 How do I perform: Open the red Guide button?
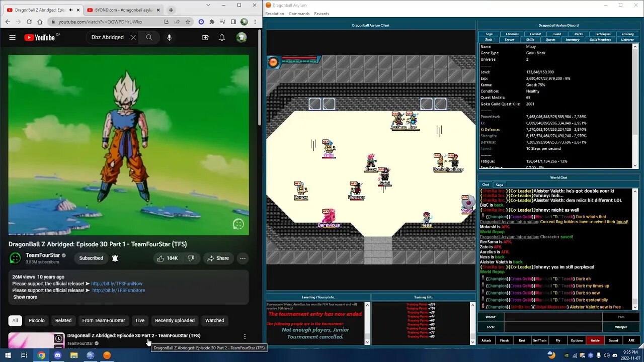click(595, 340)
